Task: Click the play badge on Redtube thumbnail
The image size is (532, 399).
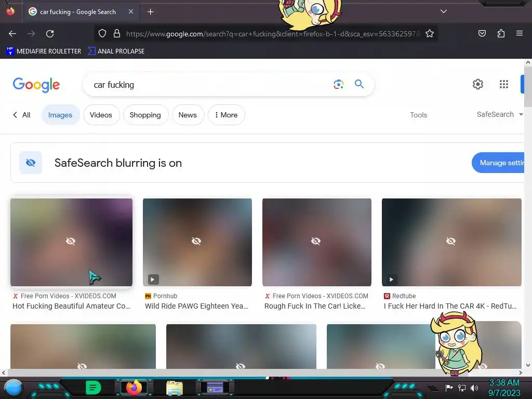Action: pyautogui.click(x=392, y=279)
